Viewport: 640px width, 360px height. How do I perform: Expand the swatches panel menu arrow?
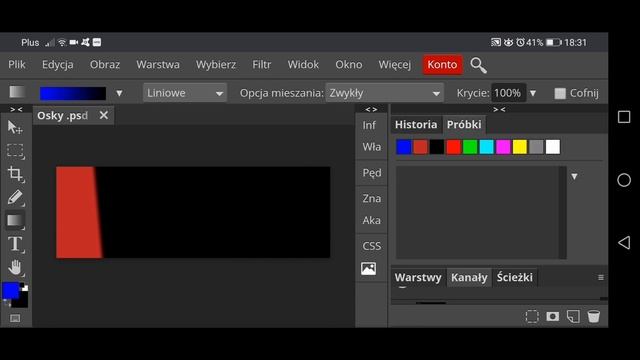(x=574, y=177)
